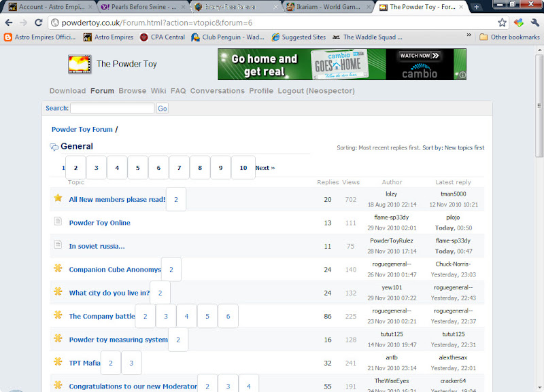This screenshot has width=544, height=392.
Task: Open page 3 of TPT Mafia topic
Action: 131,363
